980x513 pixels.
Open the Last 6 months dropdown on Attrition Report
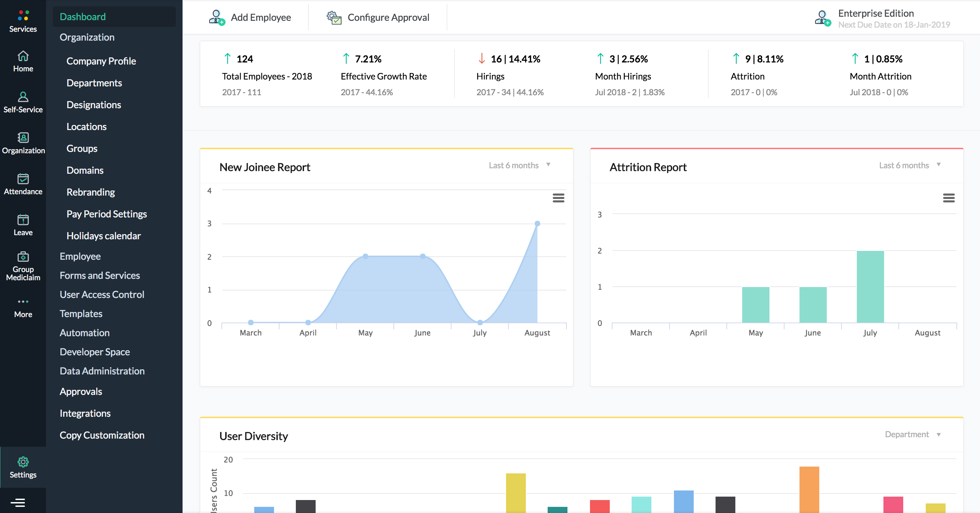click(x=909, y=165)
